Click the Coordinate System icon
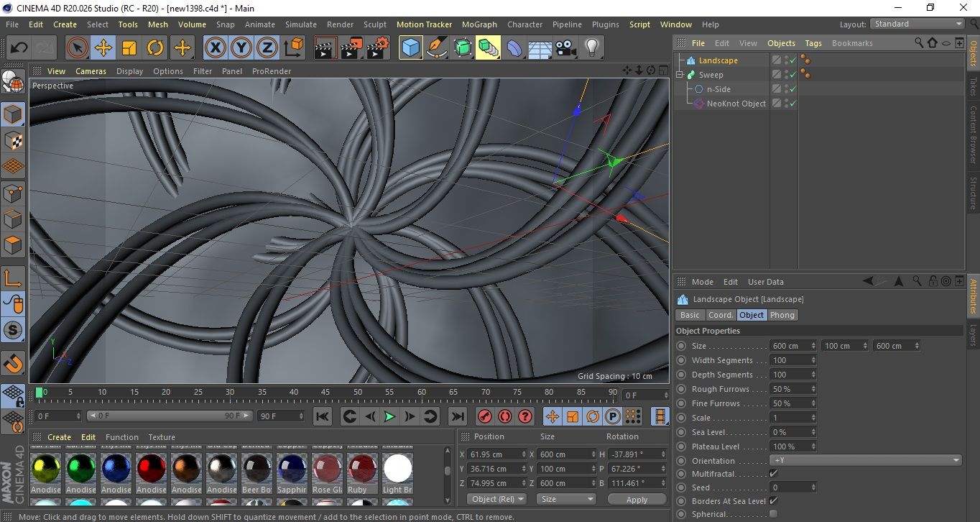This screenshot has height=522, width=980. coord(294,48)
